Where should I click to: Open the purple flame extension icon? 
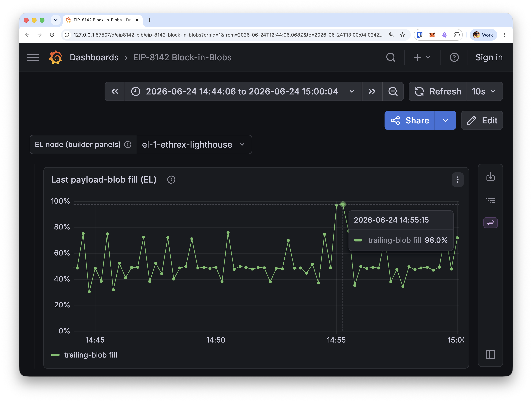(x=444, y=35)
